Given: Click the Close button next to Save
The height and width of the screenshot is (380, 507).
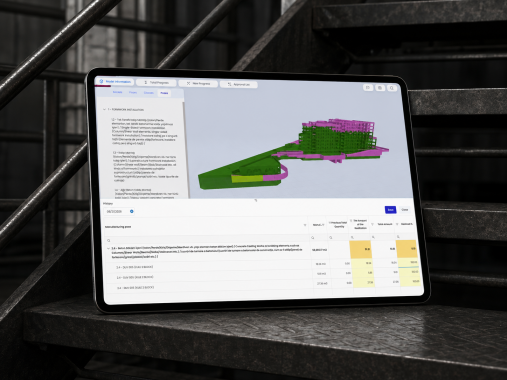Looking at the screenshot, I should pyautogui.click(x=405, y=210).
